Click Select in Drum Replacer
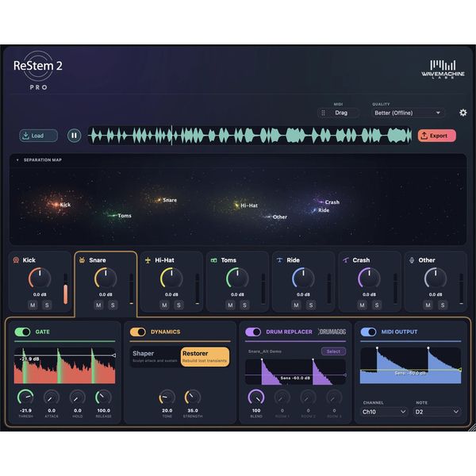The width and height of the screenshot is (476, 476). [x=333, y=351]
